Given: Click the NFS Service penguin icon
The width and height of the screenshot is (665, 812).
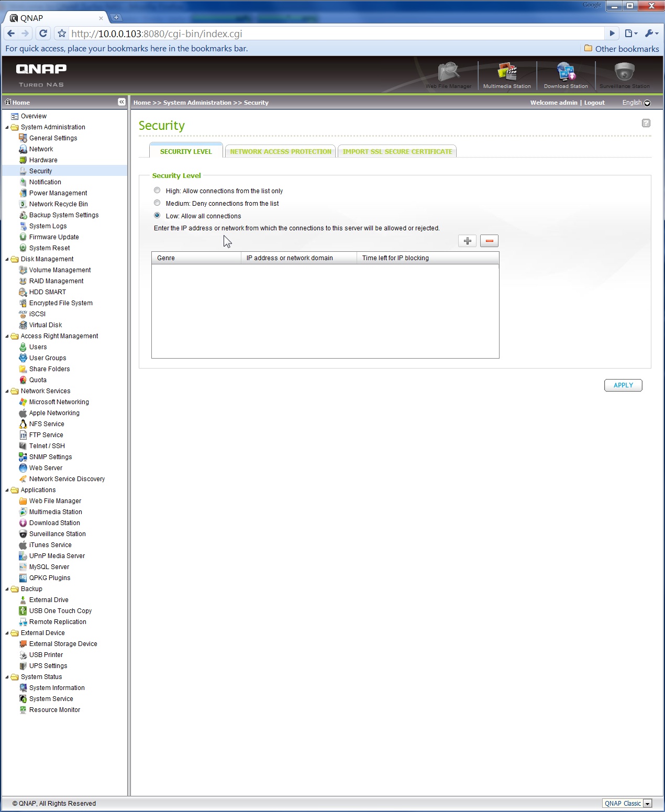Looking at the screenshot, I should tap(23, 424).
